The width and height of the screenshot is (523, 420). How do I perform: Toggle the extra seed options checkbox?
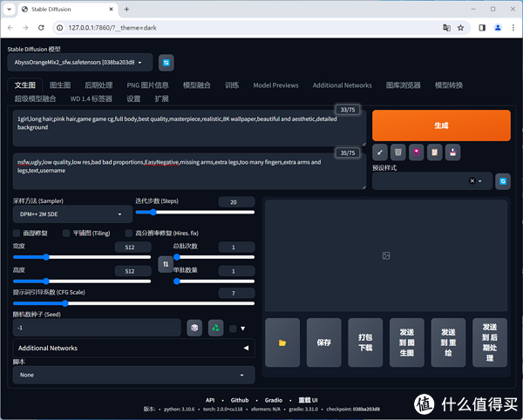tap(233, 329)
